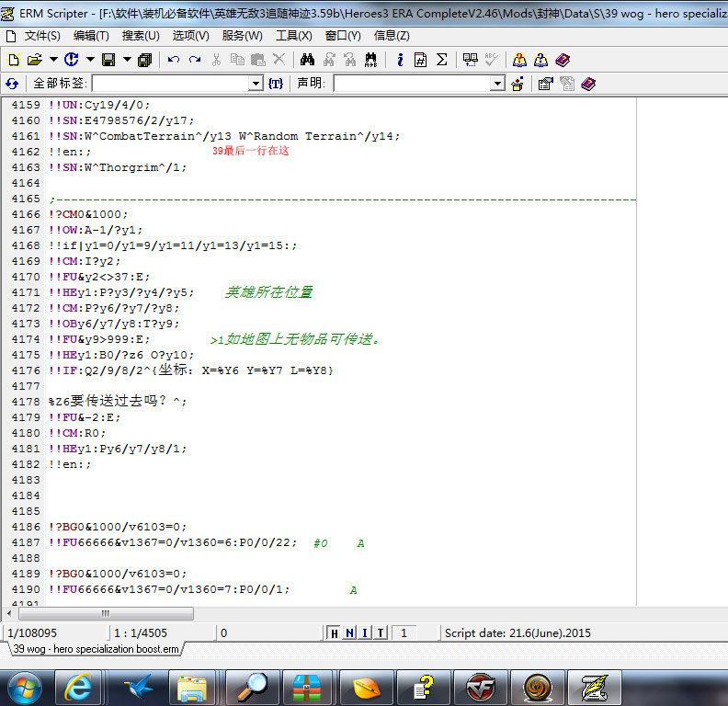
Task: Open the 全部标签 combo box dropdown
Action: point(256,84)
